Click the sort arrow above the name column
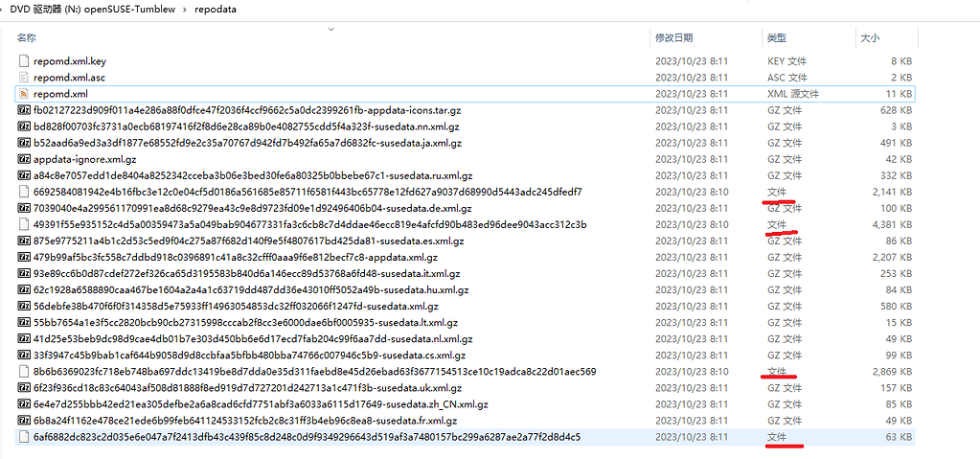 coord(331,29)
